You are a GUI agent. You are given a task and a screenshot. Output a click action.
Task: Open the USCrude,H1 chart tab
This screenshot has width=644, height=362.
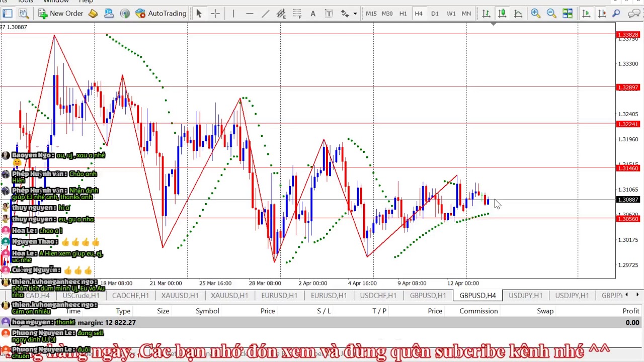click(80, 296)
